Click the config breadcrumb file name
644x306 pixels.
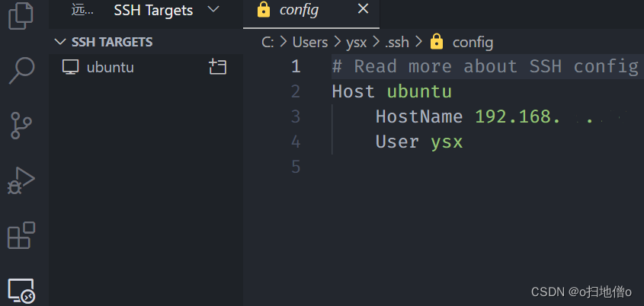(473, 42)
